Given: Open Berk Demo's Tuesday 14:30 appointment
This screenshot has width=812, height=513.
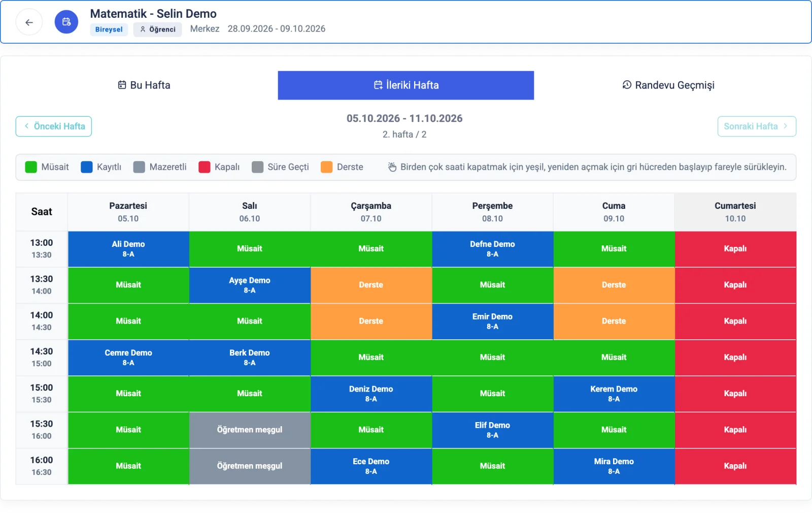Looking at the screenshot, I should coord(250,358).
